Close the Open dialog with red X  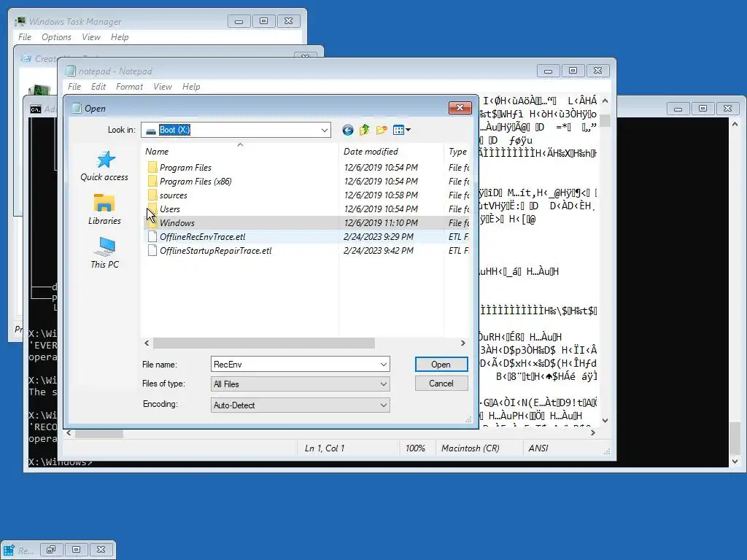click(460, 108)
